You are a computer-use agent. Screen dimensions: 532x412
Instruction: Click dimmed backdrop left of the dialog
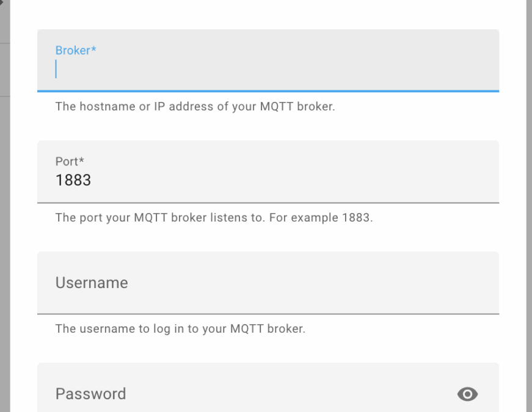(5, 237)
